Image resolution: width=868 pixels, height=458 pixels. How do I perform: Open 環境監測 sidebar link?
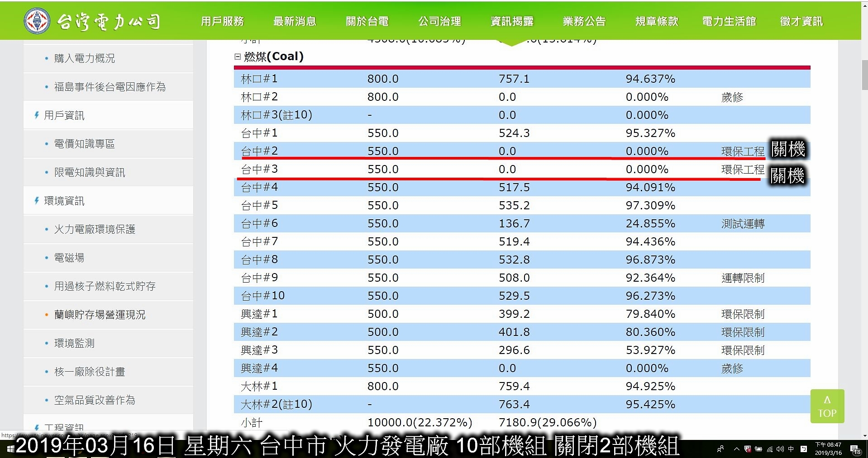click(74, 343)
